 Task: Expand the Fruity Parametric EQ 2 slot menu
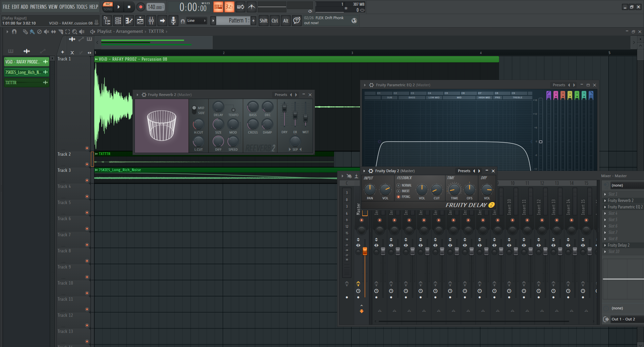tap(605, 207)
